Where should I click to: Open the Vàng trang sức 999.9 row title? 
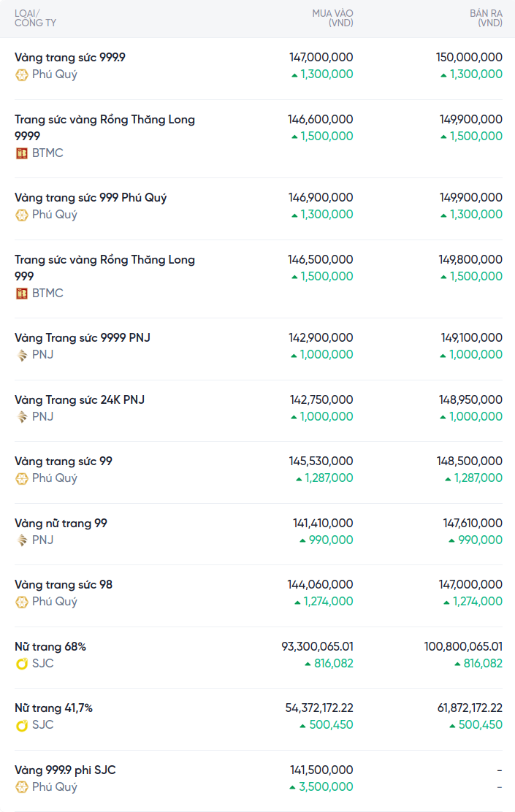click(x=70, y=57)
